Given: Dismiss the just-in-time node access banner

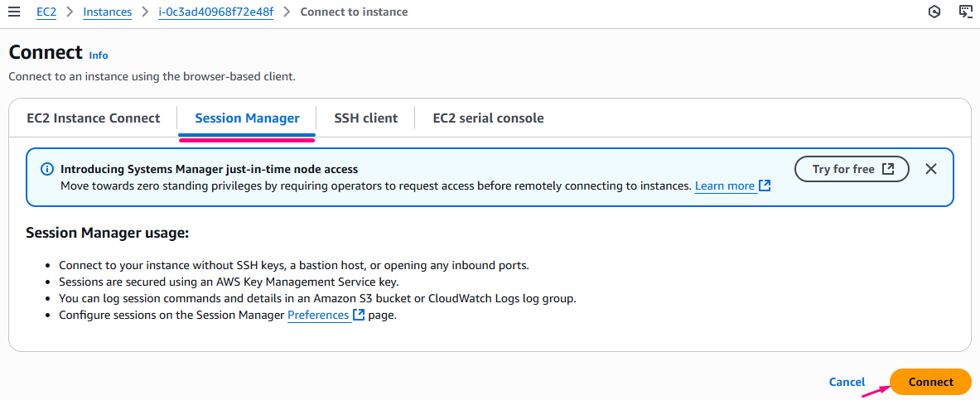Looking at the screenshot, I should click(x=931, y=169).
